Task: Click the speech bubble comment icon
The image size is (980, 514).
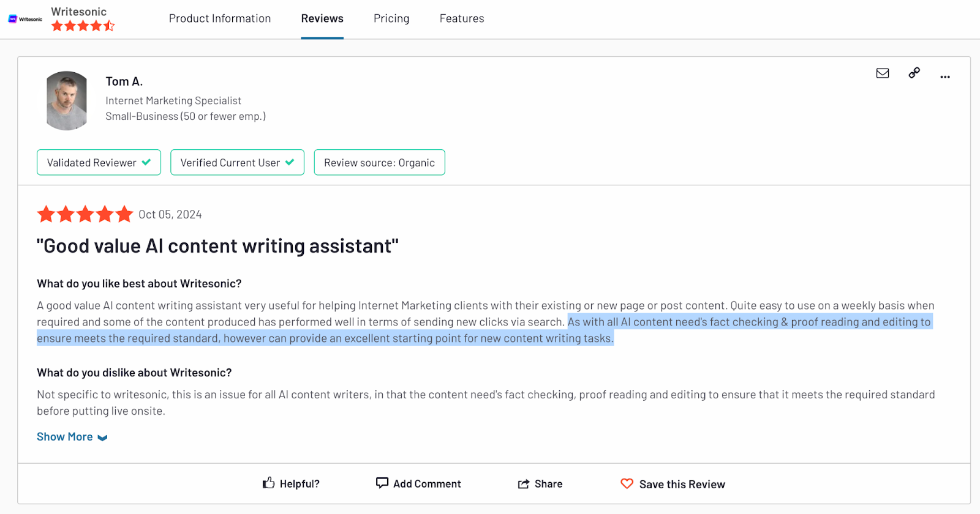Action: [x=382, y=483]
